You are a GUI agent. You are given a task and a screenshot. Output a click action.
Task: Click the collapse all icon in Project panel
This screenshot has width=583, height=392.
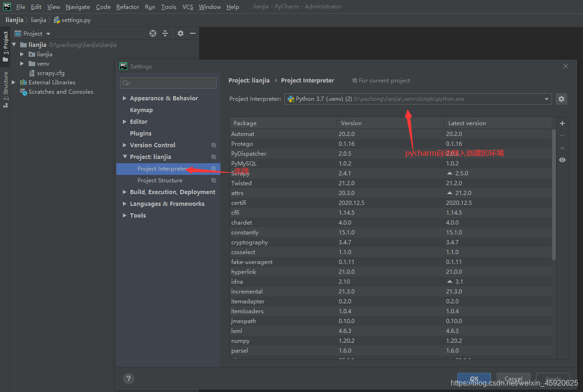point(165,33)
